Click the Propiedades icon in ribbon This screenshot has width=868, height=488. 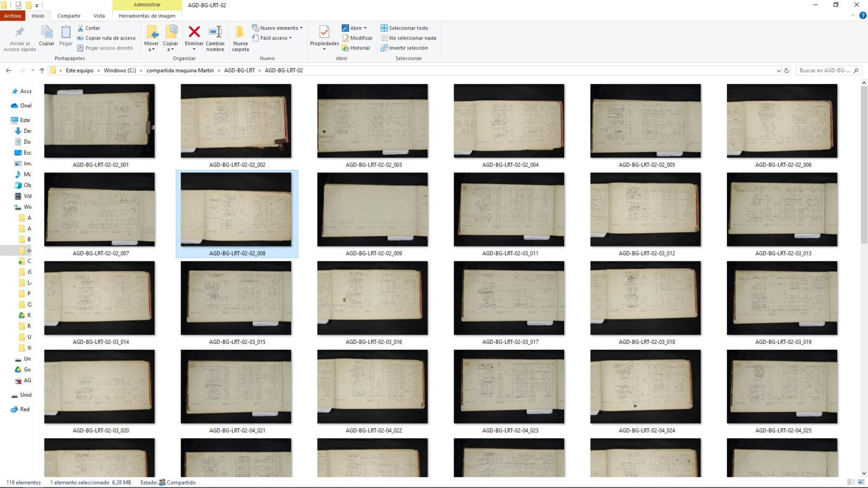click(324, 33)
